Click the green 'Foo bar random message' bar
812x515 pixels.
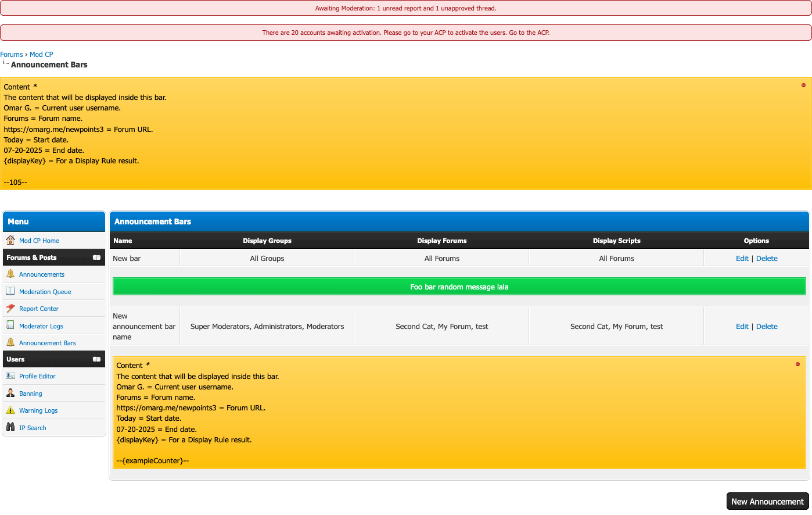click(459, 287)
